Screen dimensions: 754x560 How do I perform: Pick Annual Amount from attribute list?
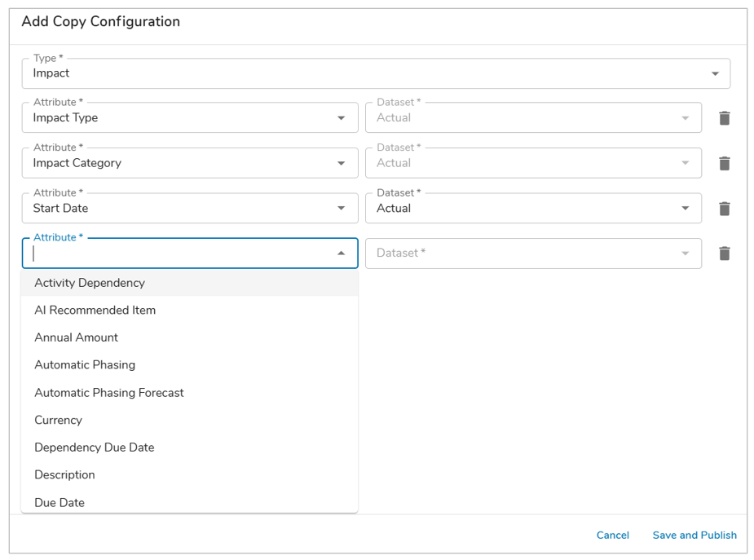[x=76, y=337]
